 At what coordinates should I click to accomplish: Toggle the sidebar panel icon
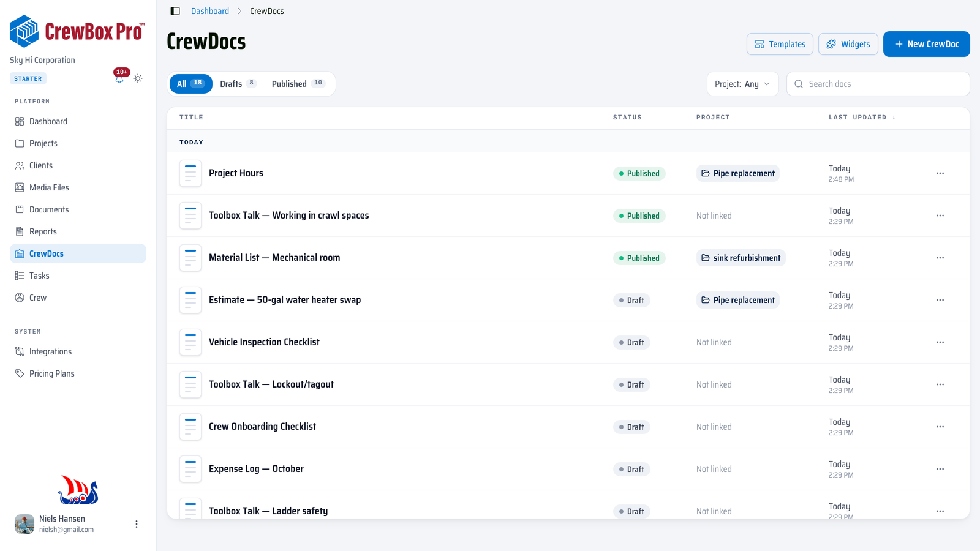point(175,11)
